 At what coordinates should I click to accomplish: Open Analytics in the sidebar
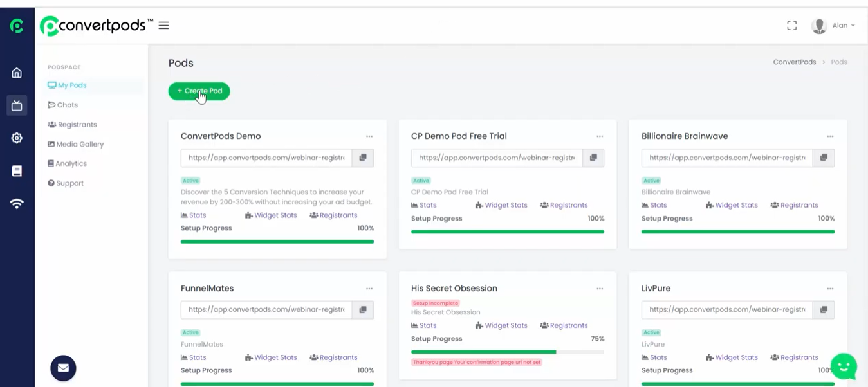click(67, 163)
